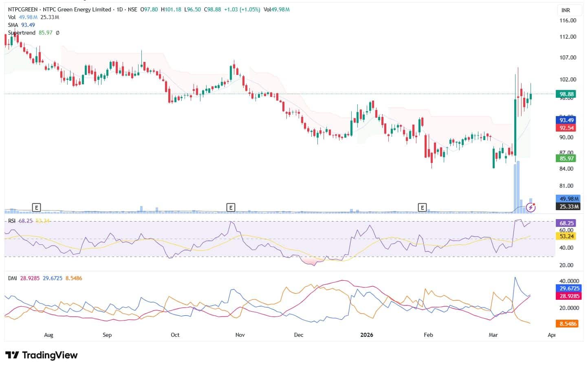
Task: Click the L96.50 low value in header
Action: [192, 9]
